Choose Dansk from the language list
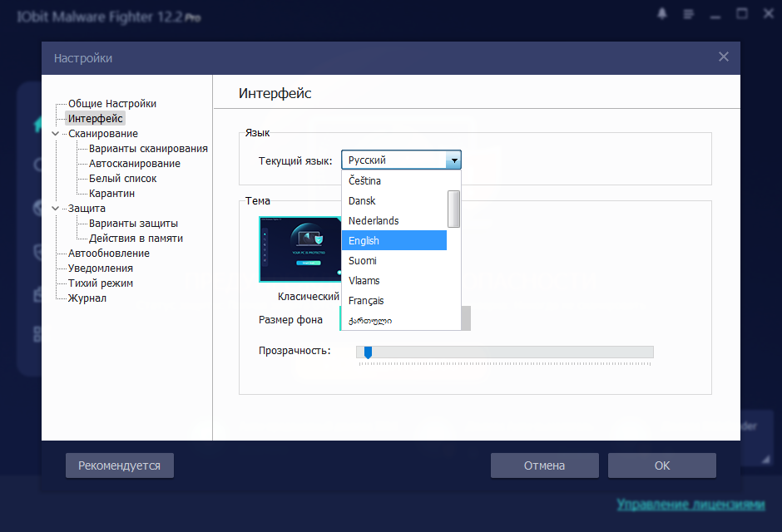This screenshot has width=782, height=532. click(394, 200)
